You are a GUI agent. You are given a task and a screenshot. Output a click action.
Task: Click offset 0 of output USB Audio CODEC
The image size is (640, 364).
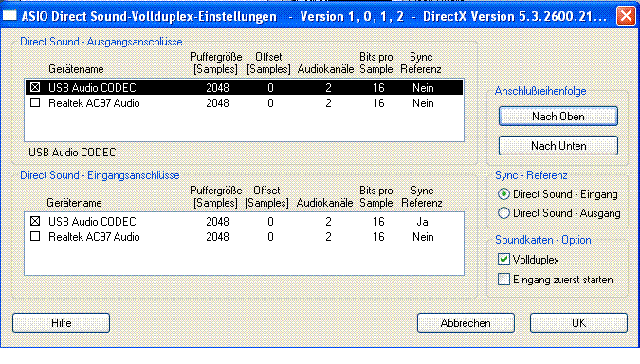[x=270, y=88]
